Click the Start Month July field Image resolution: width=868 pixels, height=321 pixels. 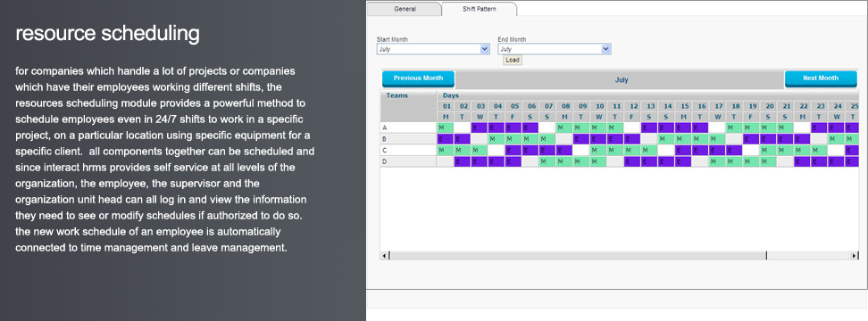[x=429, y=49]
